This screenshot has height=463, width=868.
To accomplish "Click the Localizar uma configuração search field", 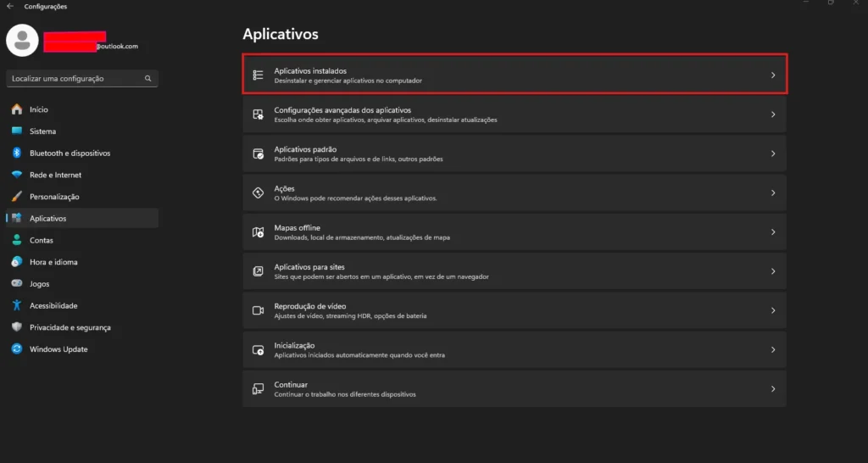I will pyautogui.click(x=82, y=79).
